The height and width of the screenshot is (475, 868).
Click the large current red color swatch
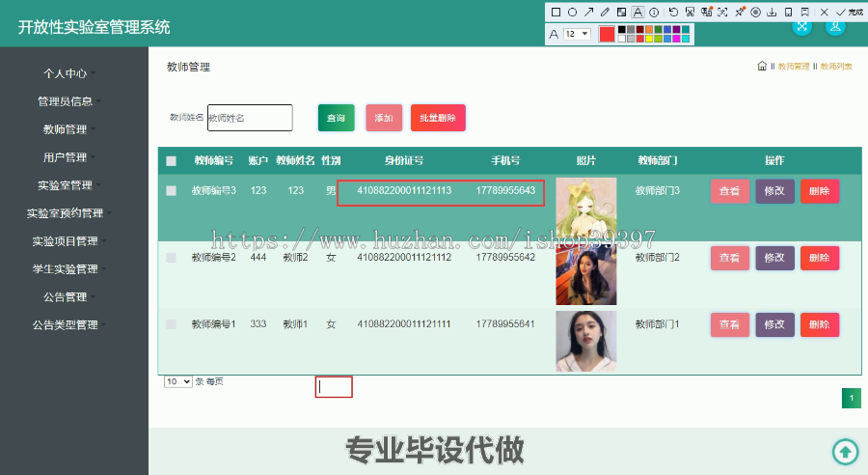coord(607,35)
